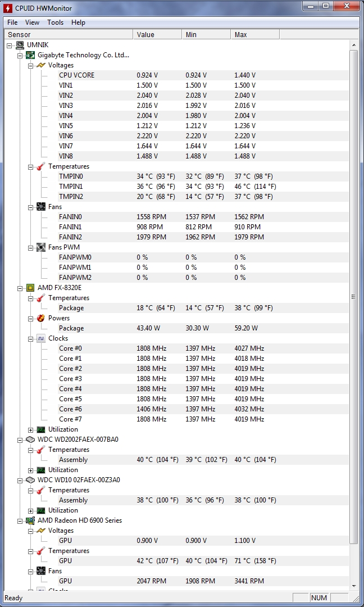Collapse the AMD FX-8320E node

point(20,288)
